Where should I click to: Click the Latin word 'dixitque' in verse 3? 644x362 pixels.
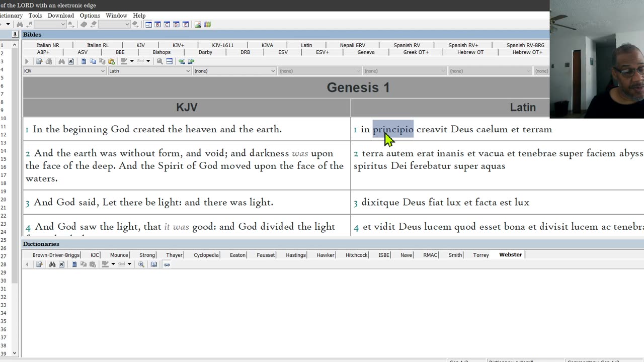(380, 202)
